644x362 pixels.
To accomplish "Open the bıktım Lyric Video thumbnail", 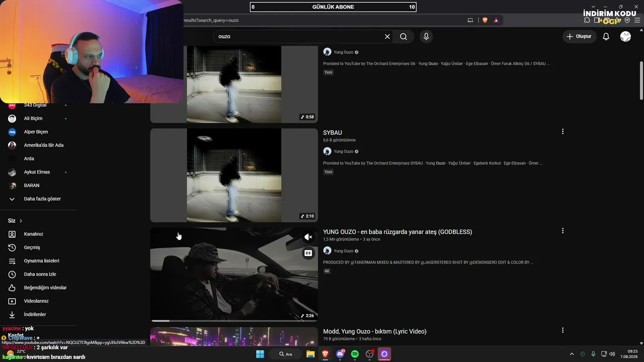I will tap(234, 336).
